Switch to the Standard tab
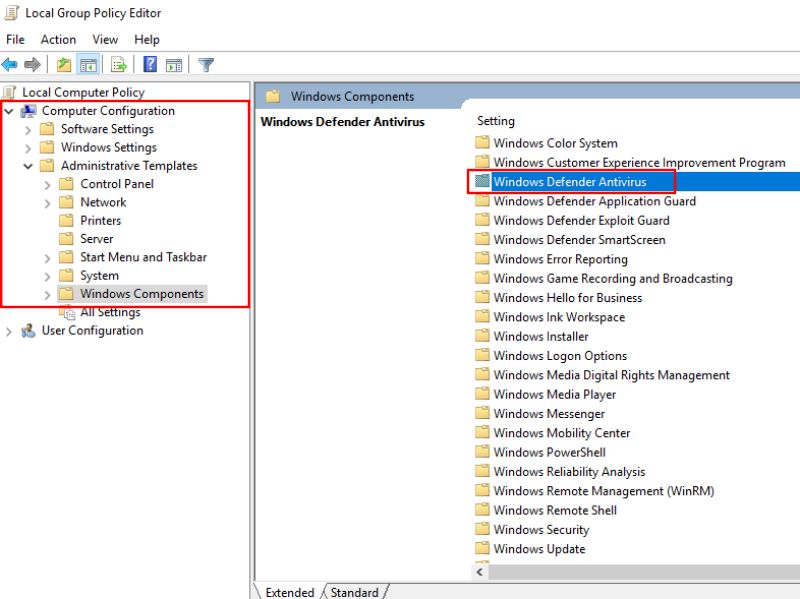800x599 pixels. 355,592
